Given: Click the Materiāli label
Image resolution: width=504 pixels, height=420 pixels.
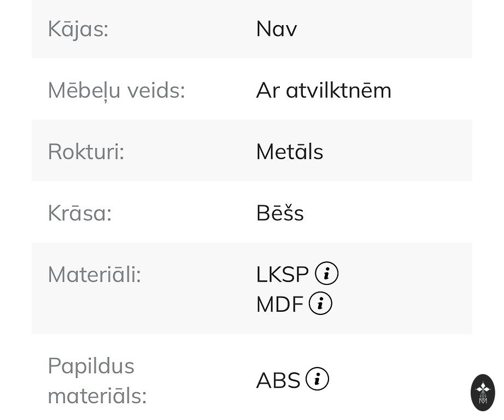Looking at the screenshot, I should [94, 274].
